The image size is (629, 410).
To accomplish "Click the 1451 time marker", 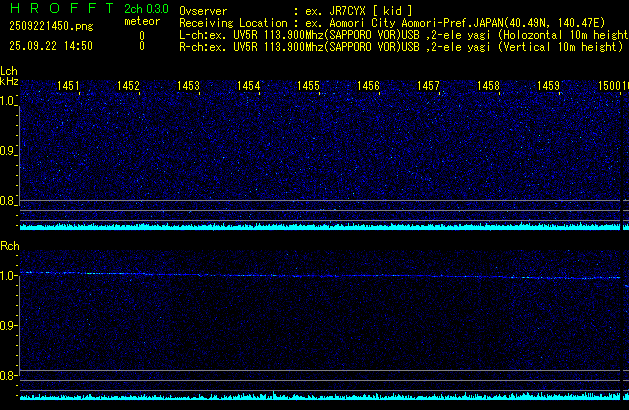I will coord(68,87).
